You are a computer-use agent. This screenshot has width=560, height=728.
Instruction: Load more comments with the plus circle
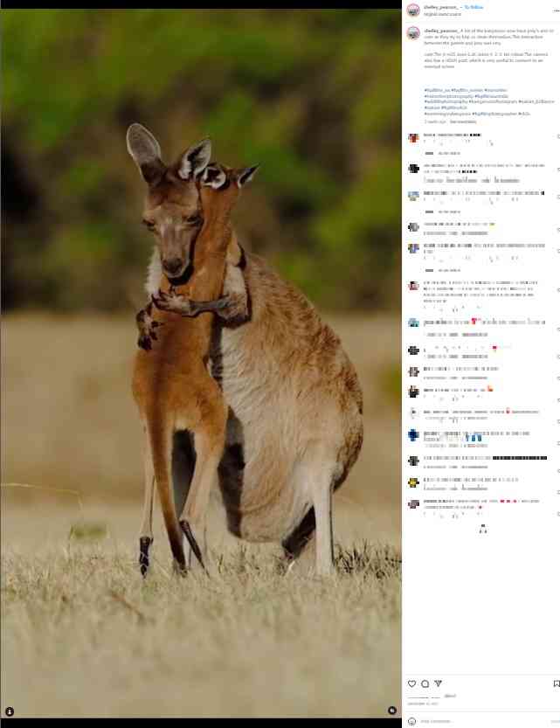click(482, 529)
